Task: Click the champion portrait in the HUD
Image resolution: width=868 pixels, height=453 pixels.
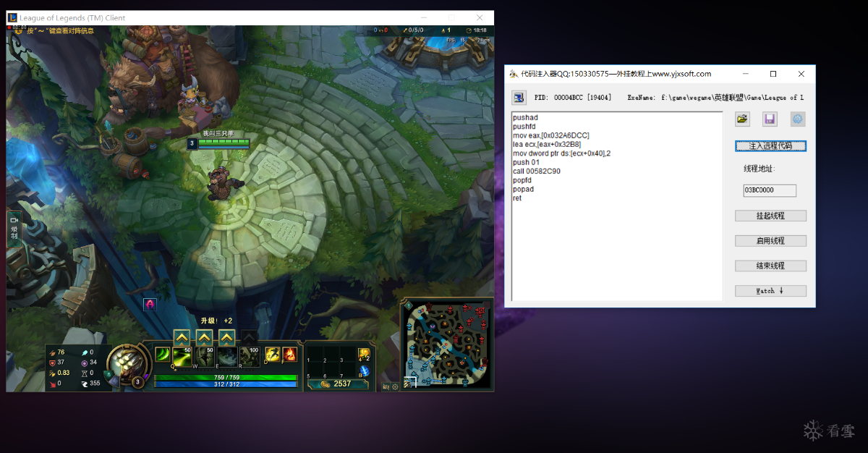Action: pos(128,363)
